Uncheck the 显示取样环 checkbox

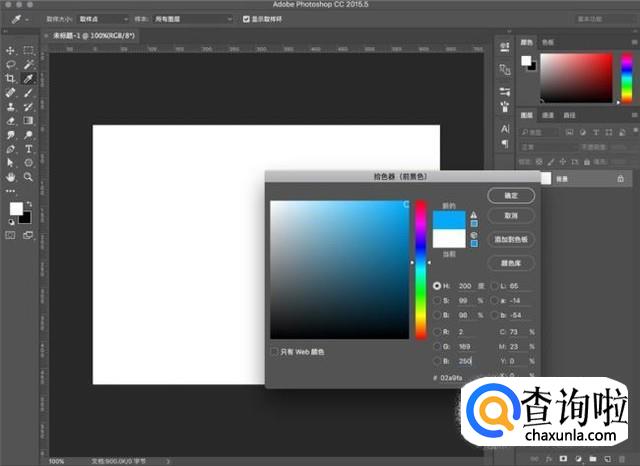[247, 18]
